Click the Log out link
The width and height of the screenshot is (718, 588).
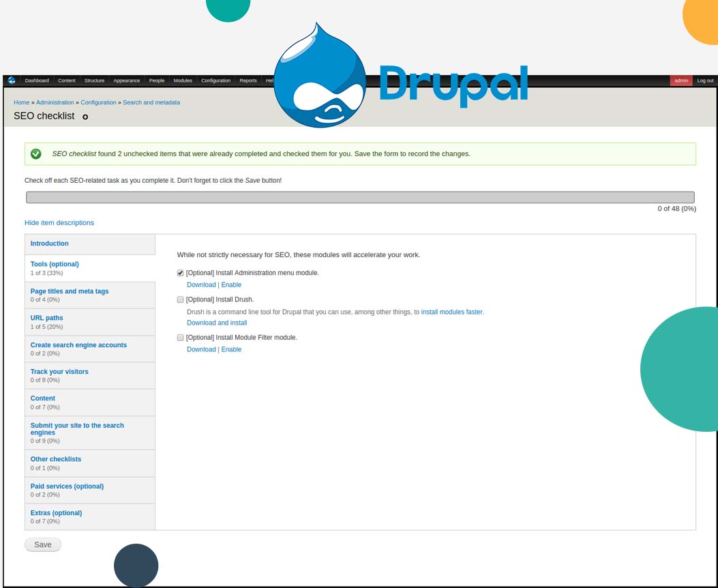pyautogui.click(x=705, y=80)
